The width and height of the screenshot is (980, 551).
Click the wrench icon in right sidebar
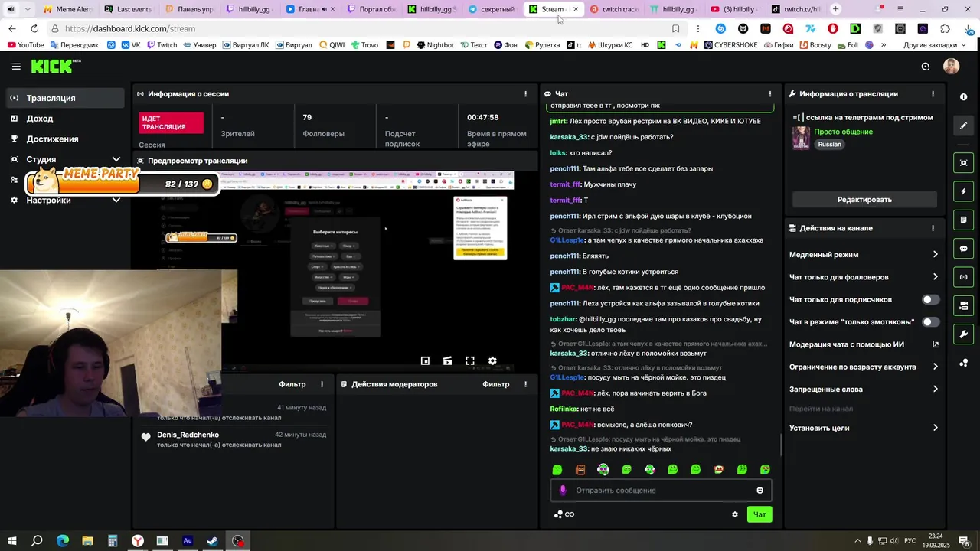pyautogui.click(x=963, y=334)
